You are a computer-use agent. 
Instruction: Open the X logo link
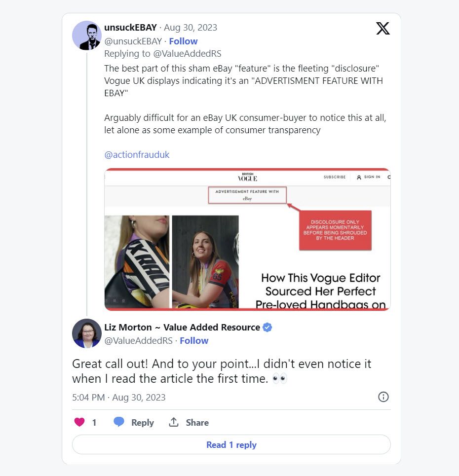(x=383, y=28)
